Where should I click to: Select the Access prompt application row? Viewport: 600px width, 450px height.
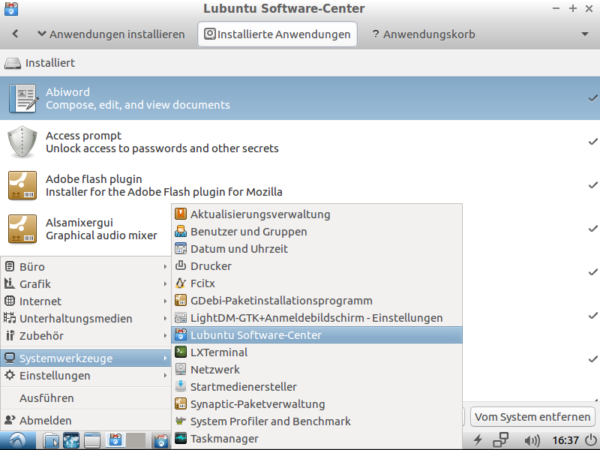pos(300,142)
